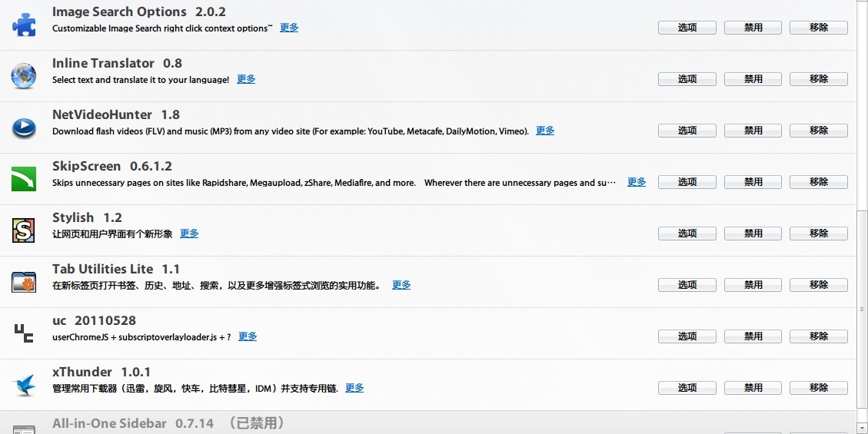
Task: Show 更多 details for NetVideoHunter
Action: [545, 131]
